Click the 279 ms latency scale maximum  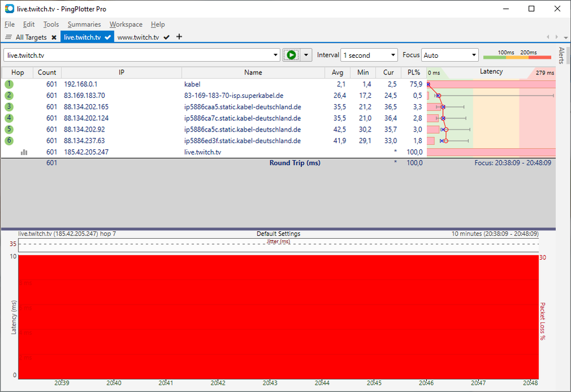click(x=545, y=73)
